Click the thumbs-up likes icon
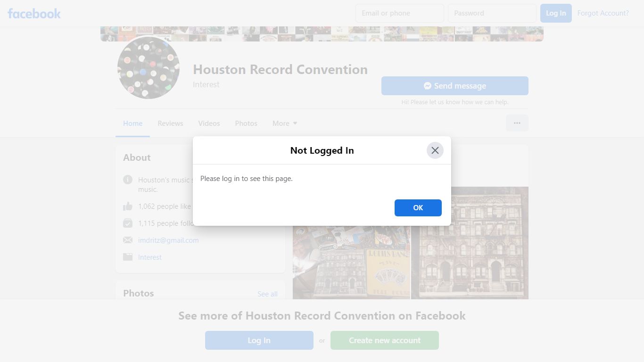 [128, 206]
